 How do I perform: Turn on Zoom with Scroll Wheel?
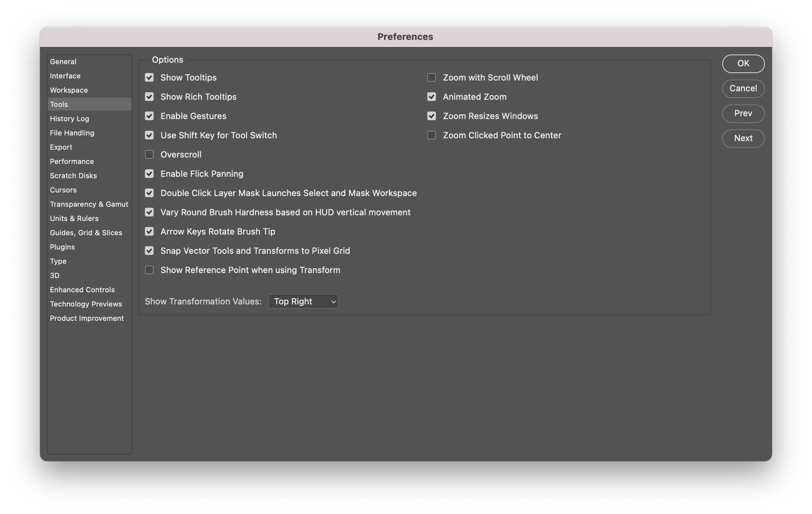(x=432, y=78)
